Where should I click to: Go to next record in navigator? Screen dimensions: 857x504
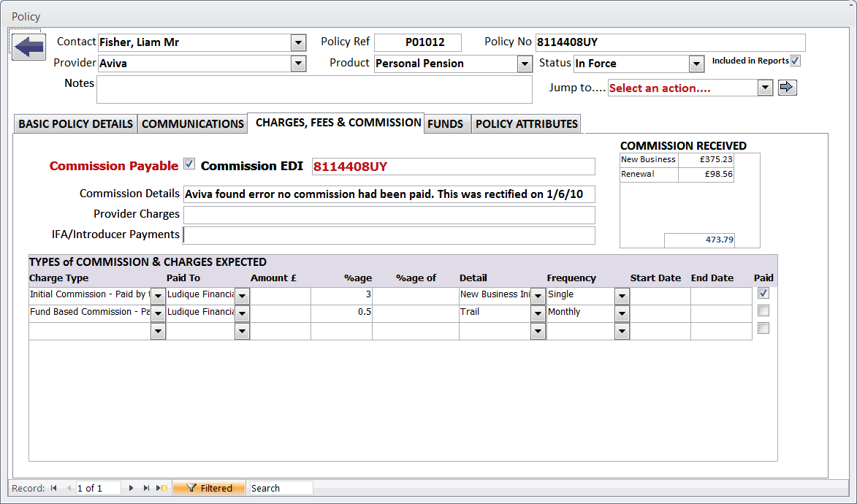tap(132, 488)
